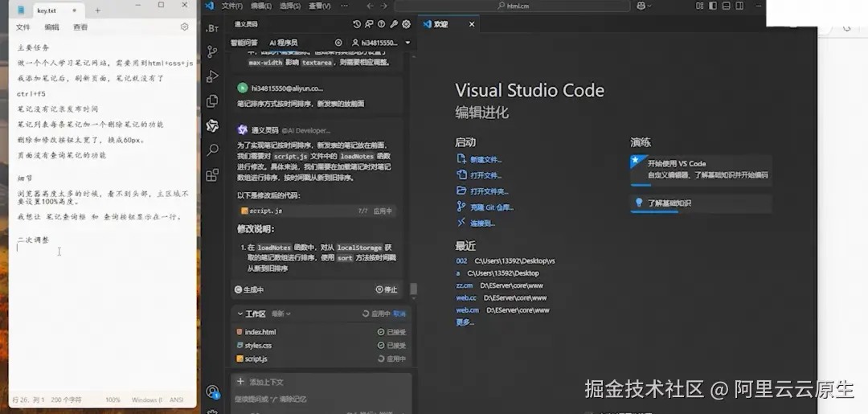Click the feedback icon in Lingma header
The height and width of the screenshot is (414, 868).
(x=369, y=24)
